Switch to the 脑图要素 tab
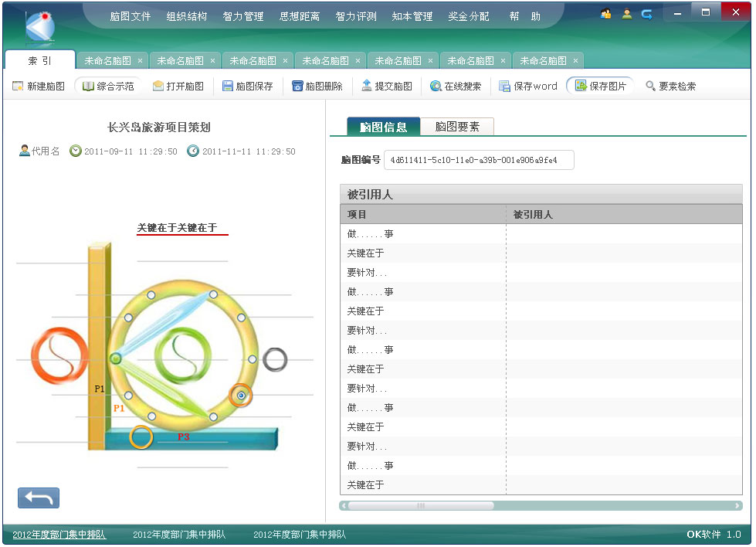 pyautogui.click(x=457, y=127)
